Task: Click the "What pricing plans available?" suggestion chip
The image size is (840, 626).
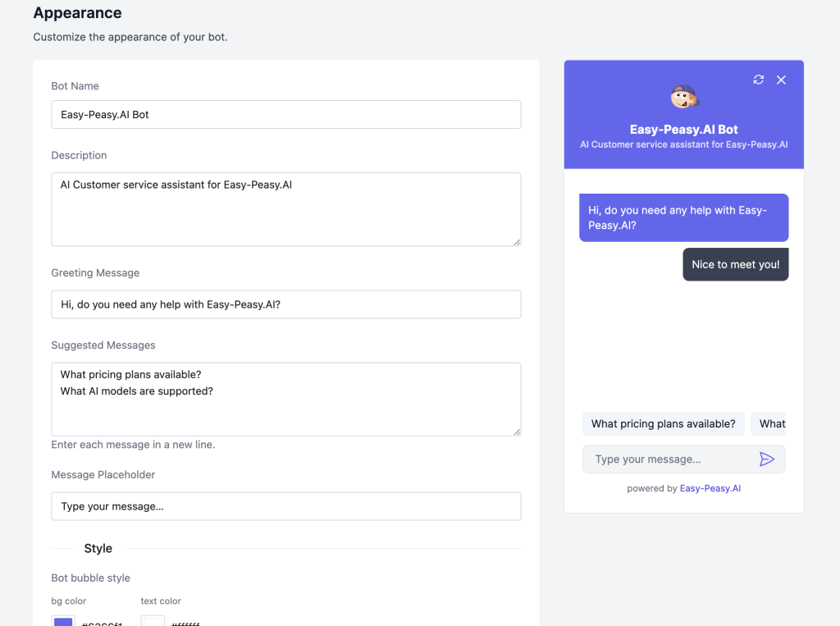Action: tap(663, 424)
